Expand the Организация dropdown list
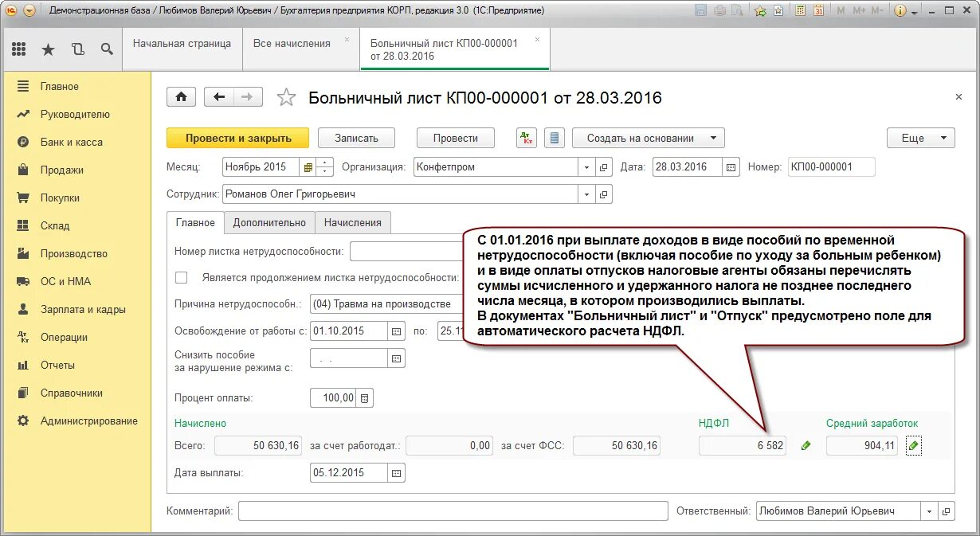980x536 pixels. [x=587, y=167]
